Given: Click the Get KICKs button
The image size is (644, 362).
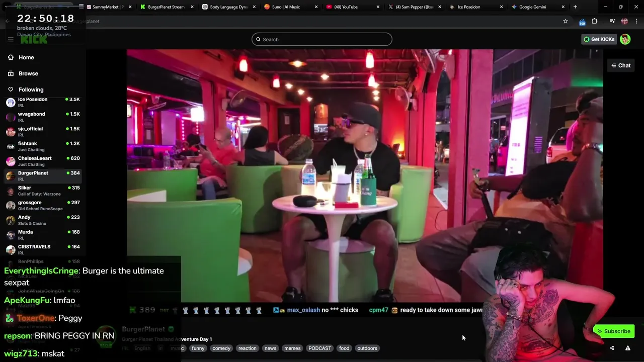Looking at the screenshot, I should 599,39.
